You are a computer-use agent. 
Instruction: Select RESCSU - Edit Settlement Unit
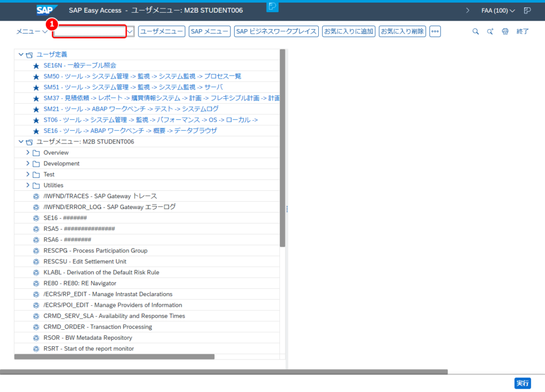point(85,262)
